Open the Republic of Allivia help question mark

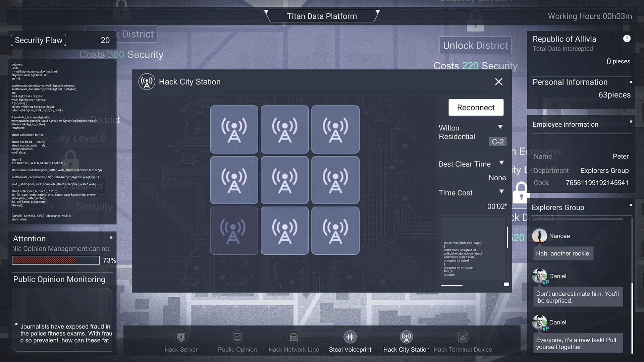pyautogui.click(x=627, y=39)
